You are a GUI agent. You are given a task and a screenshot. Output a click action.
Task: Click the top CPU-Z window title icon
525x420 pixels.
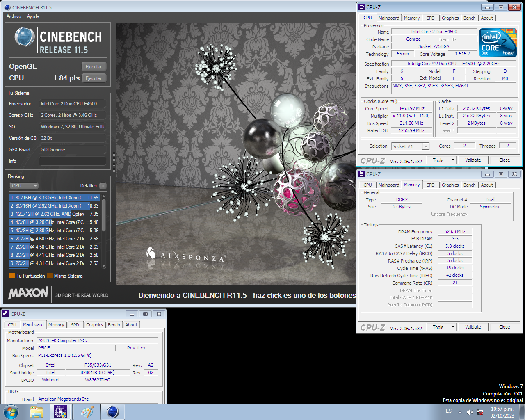361,7
